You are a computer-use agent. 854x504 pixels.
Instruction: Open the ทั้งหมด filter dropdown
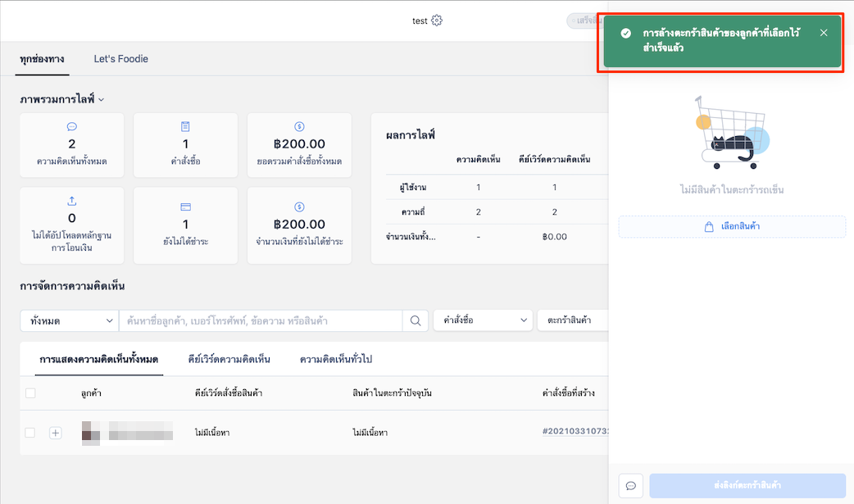[69, 321]
